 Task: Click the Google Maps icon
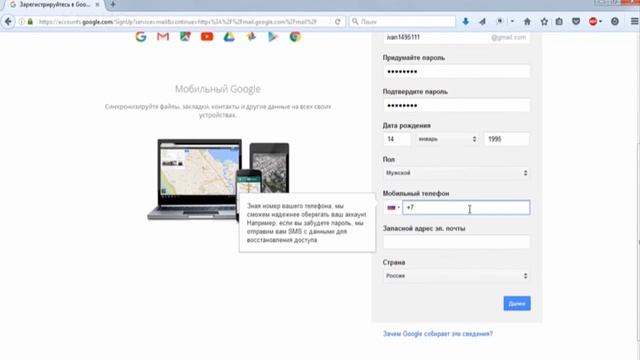(185, 37)
